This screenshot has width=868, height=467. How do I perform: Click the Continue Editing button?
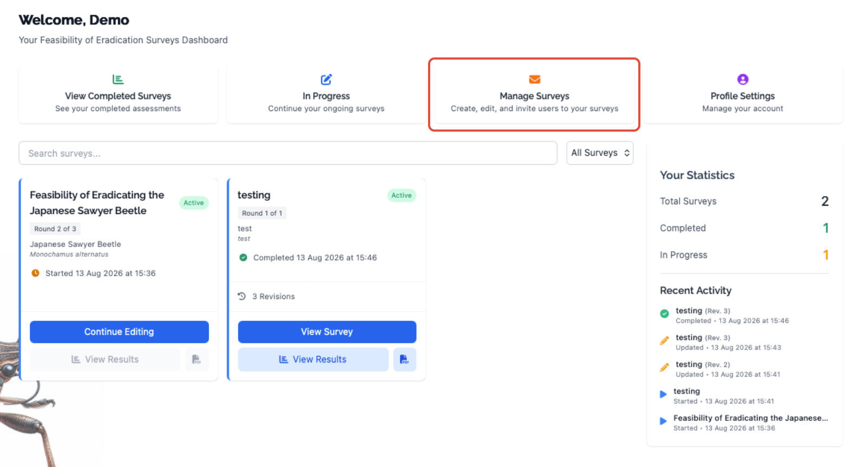click(x=119, y=332)
